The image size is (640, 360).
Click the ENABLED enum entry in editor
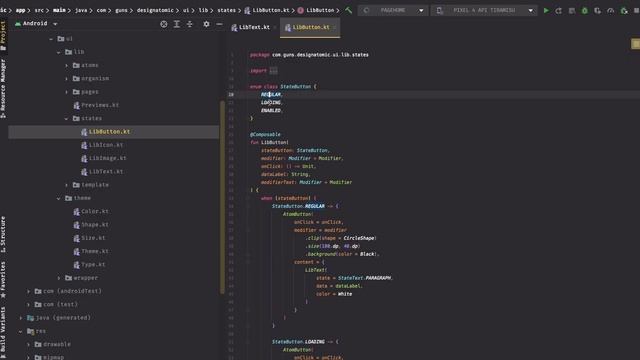point(271,110)
